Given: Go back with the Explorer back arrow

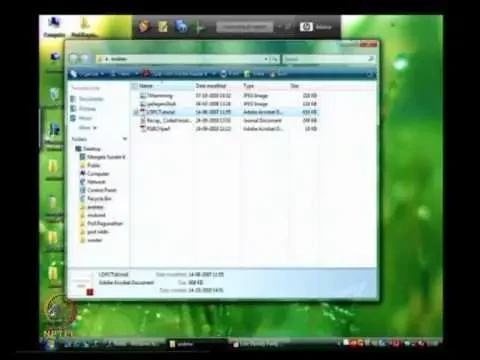Looking at the screenshot, I should click(x=74, y=59).
